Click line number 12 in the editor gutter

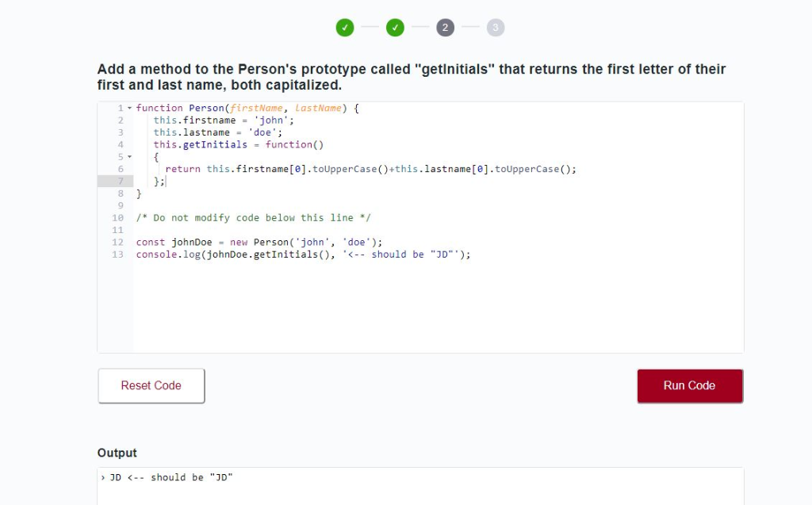pos(117,242)
